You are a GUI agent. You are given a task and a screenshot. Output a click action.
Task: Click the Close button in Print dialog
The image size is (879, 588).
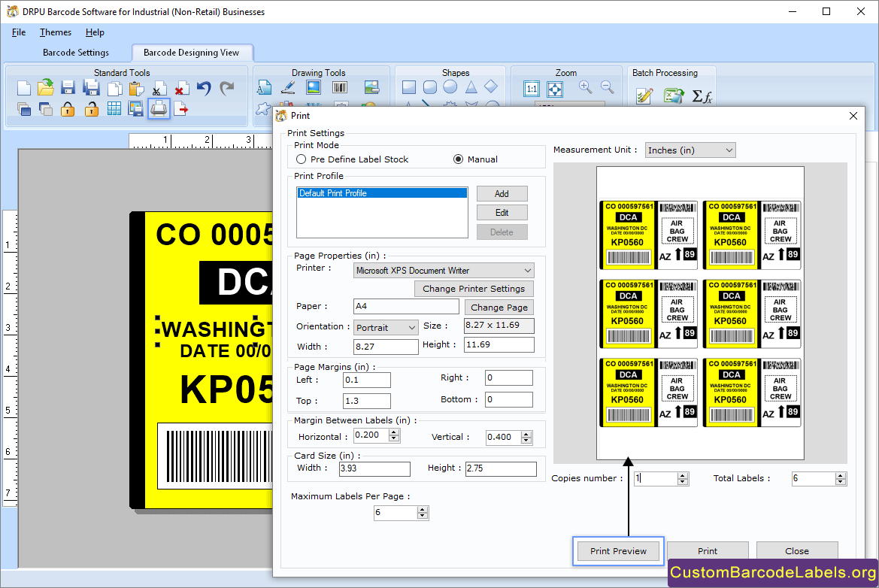pos(796,551)
